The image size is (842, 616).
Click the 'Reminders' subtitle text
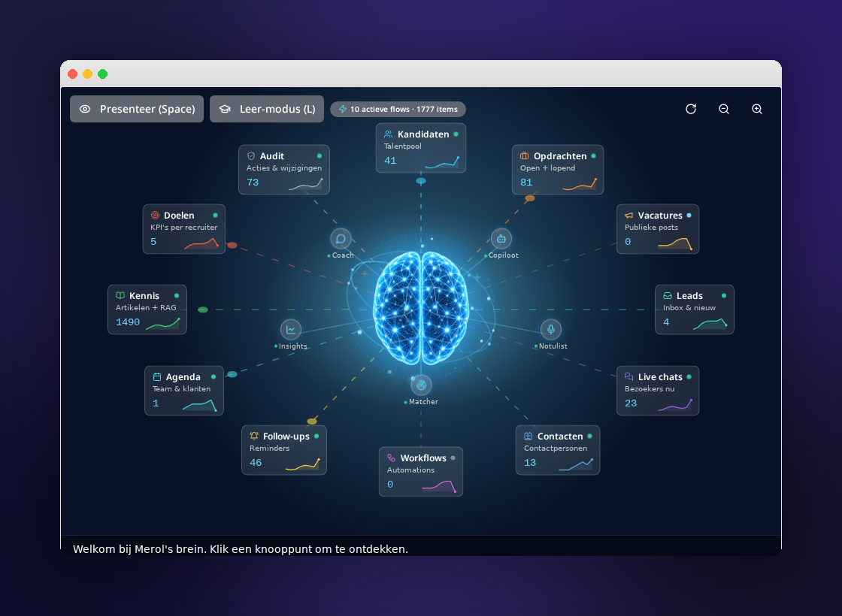coord(270,448)
